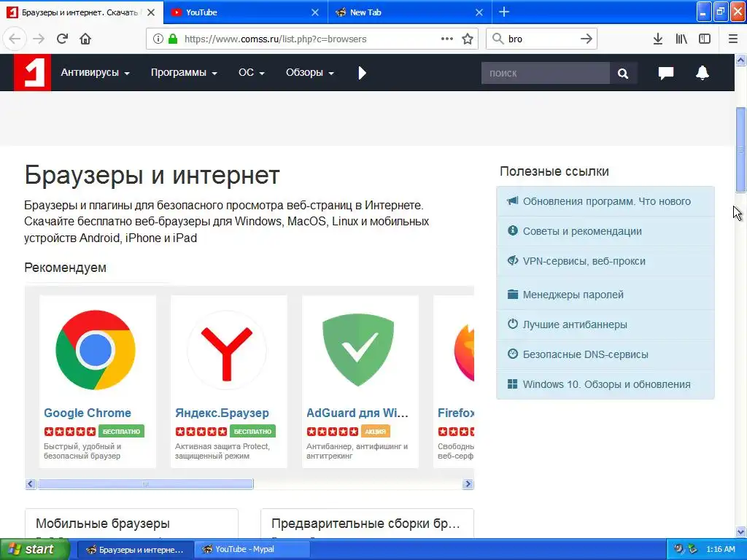
Task: Focus the browser search box containing bro
Action: [541, 39]
